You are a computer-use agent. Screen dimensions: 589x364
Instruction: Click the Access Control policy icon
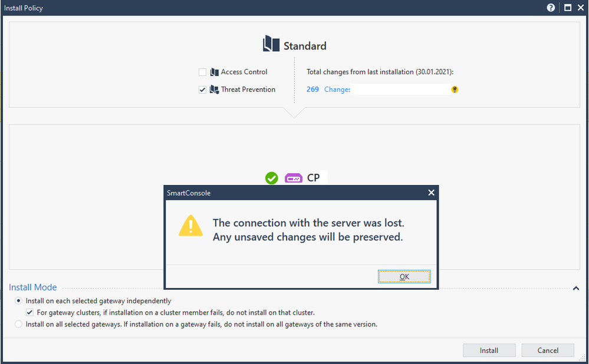pos(215,72)
